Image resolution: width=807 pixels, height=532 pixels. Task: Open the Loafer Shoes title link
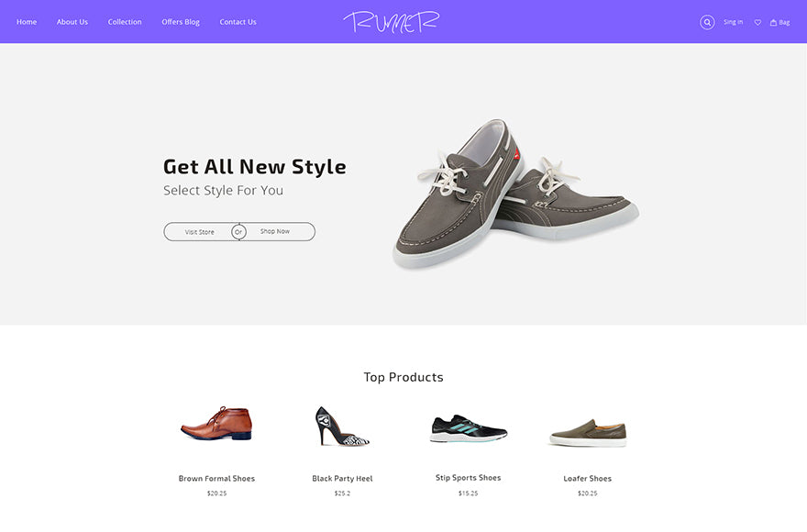[587, 479]
